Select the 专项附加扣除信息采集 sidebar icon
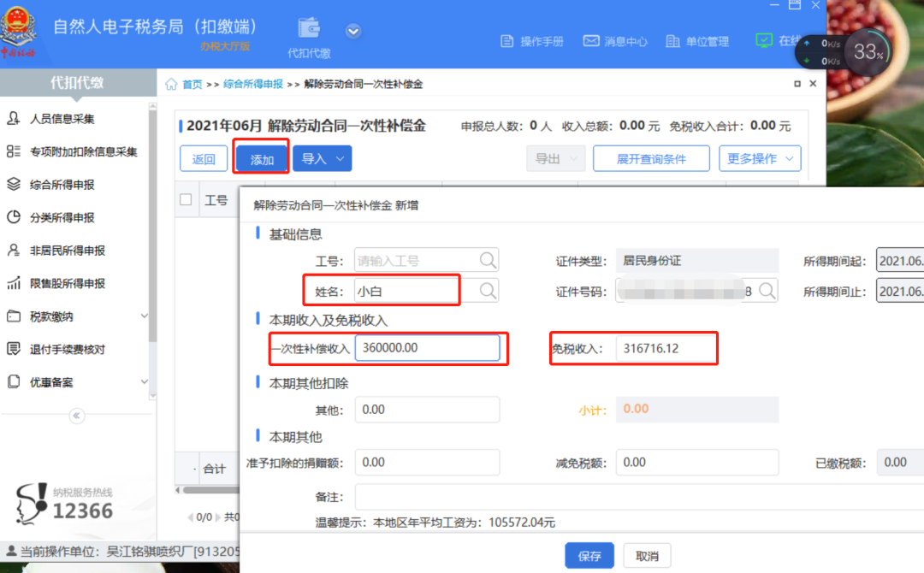The height and width of the screenshot is (573, 924). point(13,151)
